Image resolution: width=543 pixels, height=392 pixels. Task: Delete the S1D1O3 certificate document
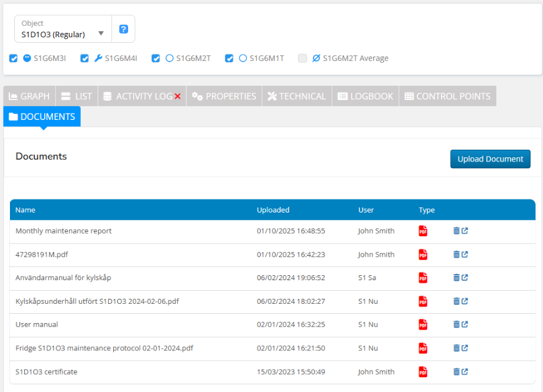[456, 371]
